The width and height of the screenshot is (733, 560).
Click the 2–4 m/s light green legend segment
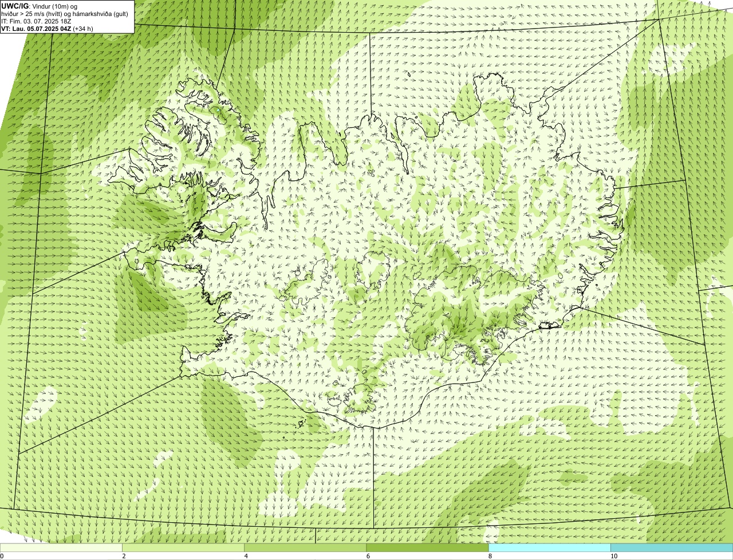click(183, 548)
